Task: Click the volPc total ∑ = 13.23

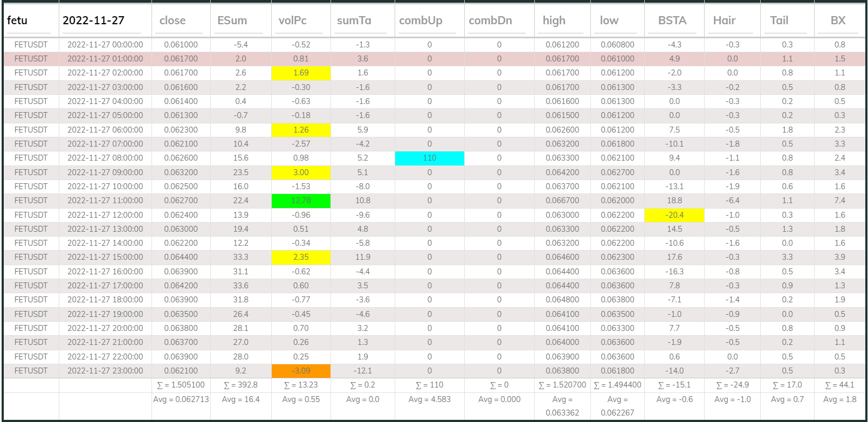Action: tap(301, 385)
